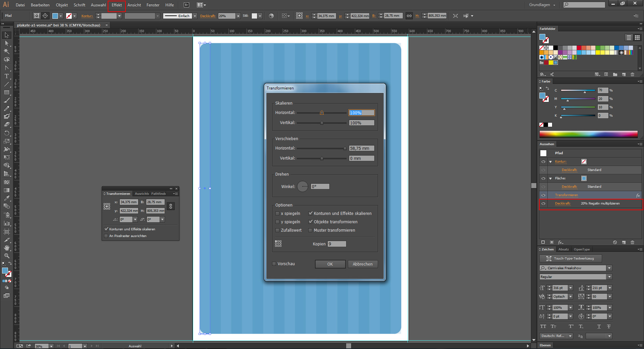Click Touch-Type-Textwerkzeug button

pos(571,258)
